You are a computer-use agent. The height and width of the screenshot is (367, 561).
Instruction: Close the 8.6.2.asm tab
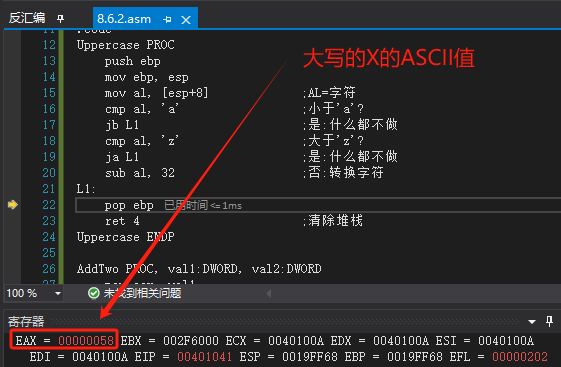[x=186, y=20]
